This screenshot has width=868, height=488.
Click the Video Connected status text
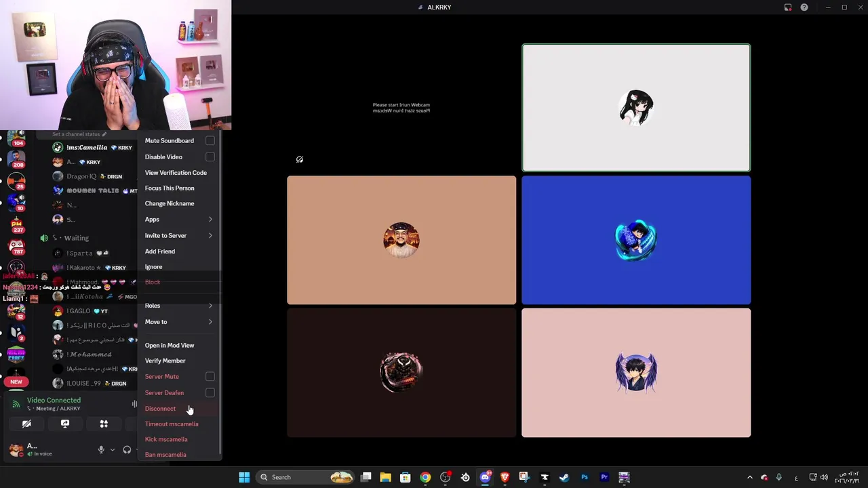[x=54, y=401]
